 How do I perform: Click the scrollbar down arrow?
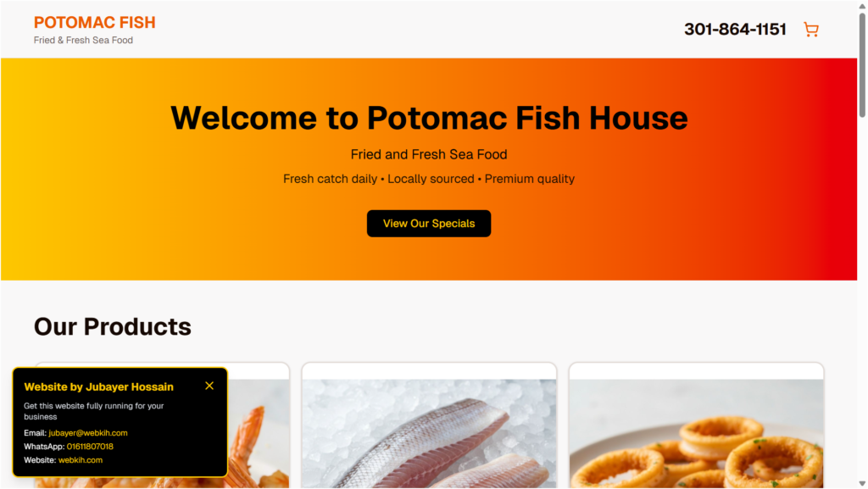[862, 483]
